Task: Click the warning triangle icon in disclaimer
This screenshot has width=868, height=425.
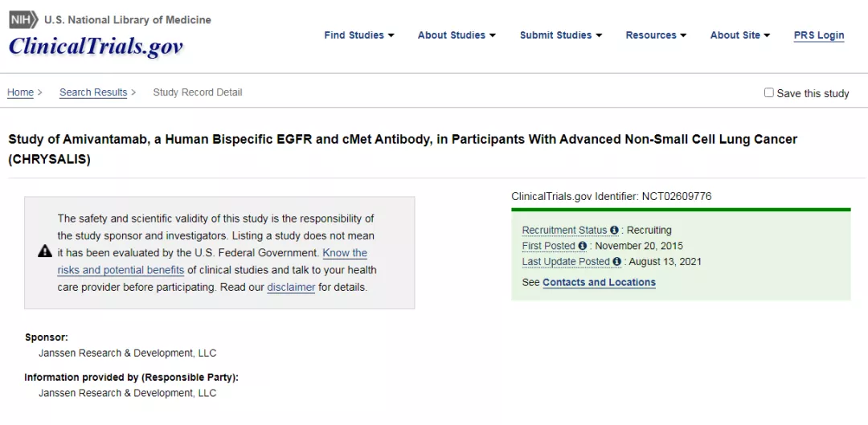Action: click(45, 251)
